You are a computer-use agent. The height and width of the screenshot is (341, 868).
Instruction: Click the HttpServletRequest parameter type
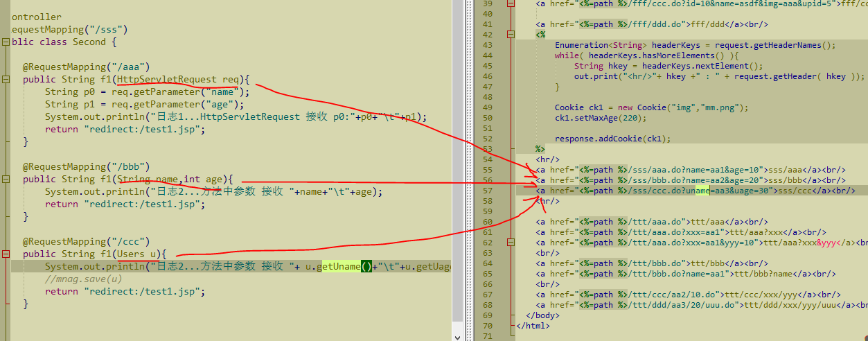pos(167,80)
